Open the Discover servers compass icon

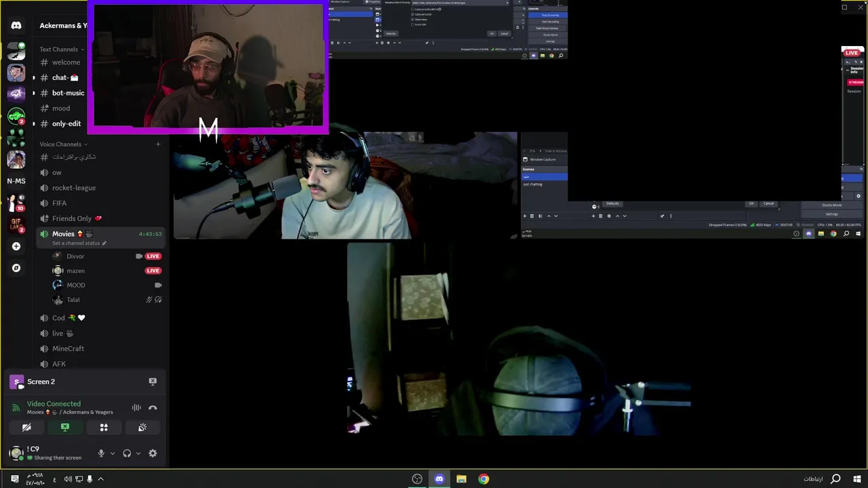pos(16,268)
